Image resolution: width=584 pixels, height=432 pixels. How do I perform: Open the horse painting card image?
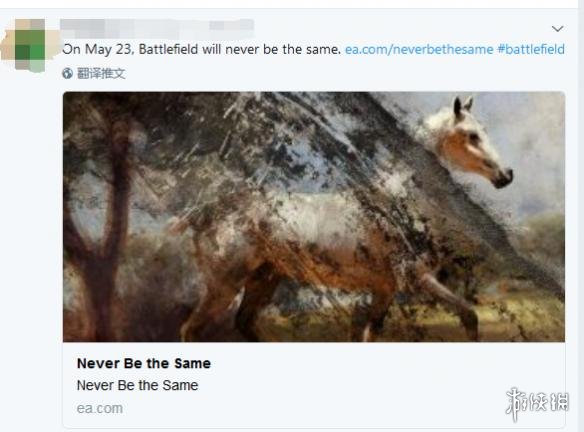(x=314, y=217)
